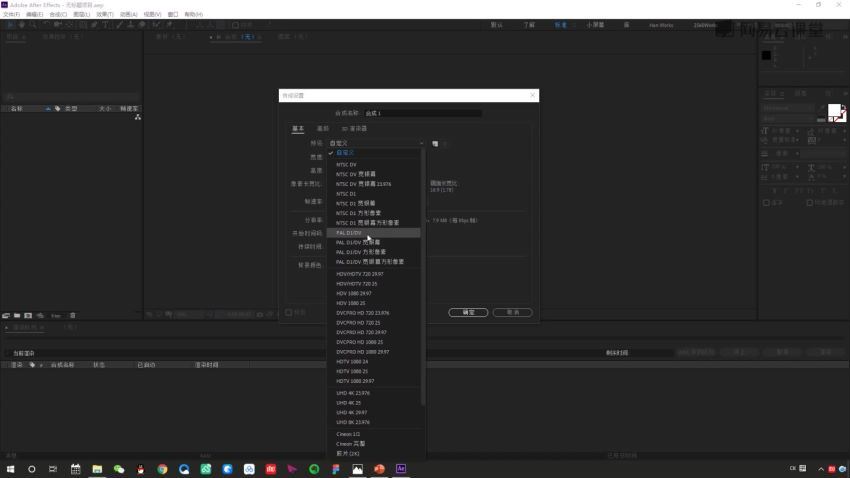Select the PAL D1/DV preset
The height and width of the screenshot is (478, 850).
[350, 233]
